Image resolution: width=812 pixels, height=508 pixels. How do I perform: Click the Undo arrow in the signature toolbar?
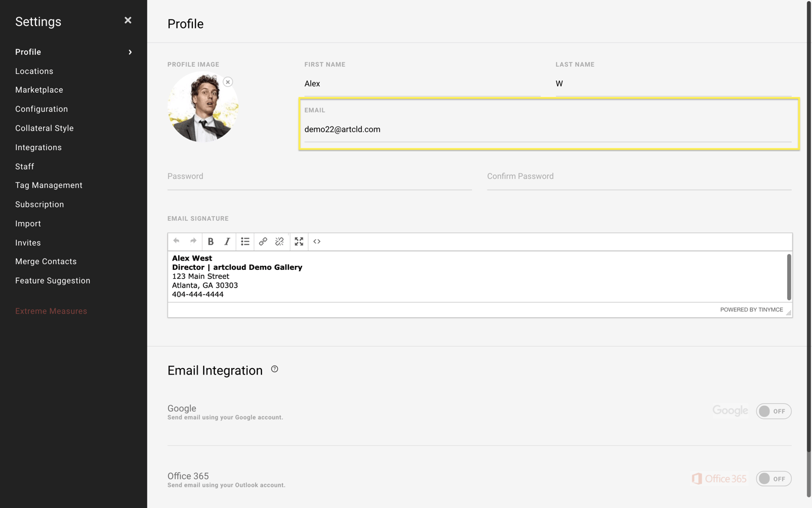(x=175, y=241)
